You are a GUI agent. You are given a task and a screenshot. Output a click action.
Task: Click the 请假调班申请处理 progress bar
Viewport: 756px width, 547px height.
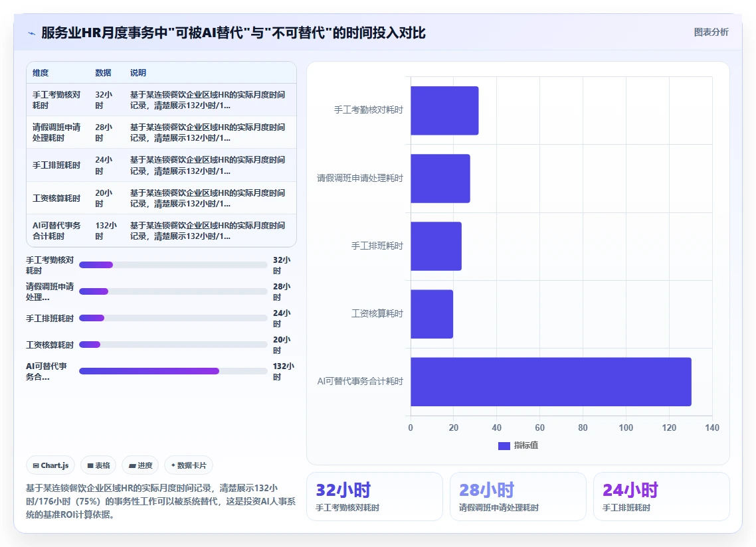pos(173,291)
